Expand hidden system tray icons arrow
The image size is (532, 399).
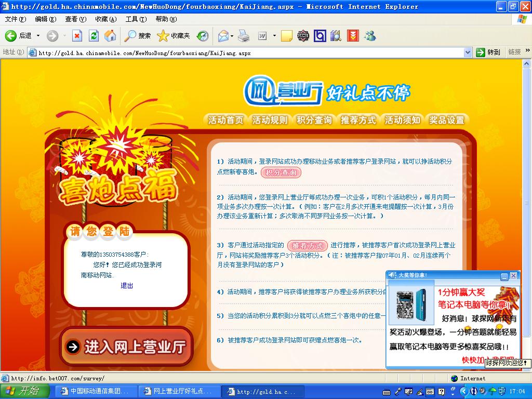pos(463,392)
